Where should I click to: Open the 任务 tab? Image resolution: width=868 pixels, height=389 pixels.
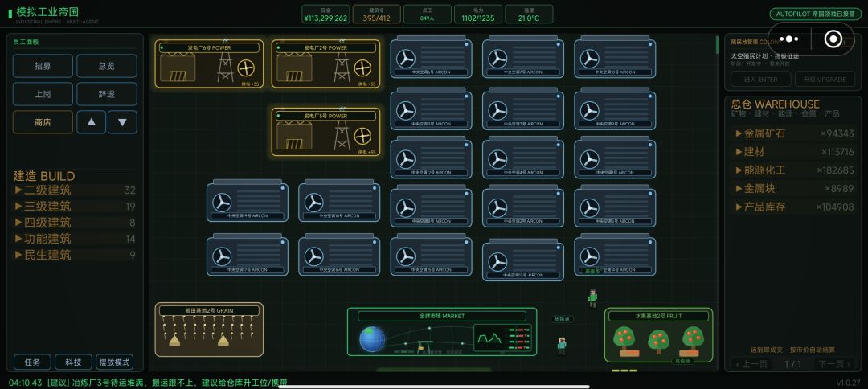point(32,362)
